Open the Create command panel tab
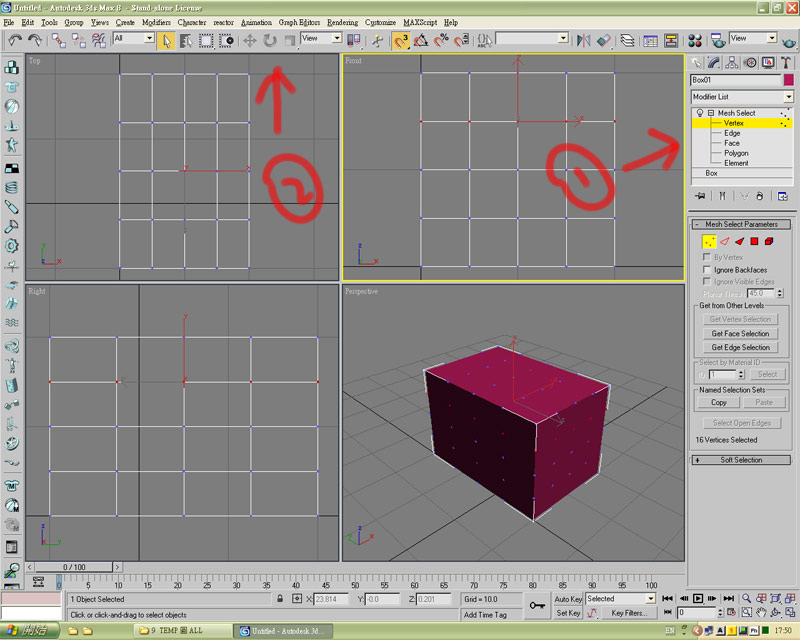The height and width of the screenshot is (640, 800). [696, 63]
